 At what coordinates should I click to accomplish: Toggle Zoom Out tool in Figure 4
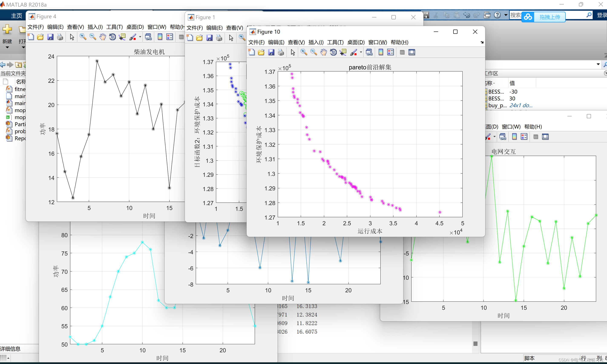93,37
